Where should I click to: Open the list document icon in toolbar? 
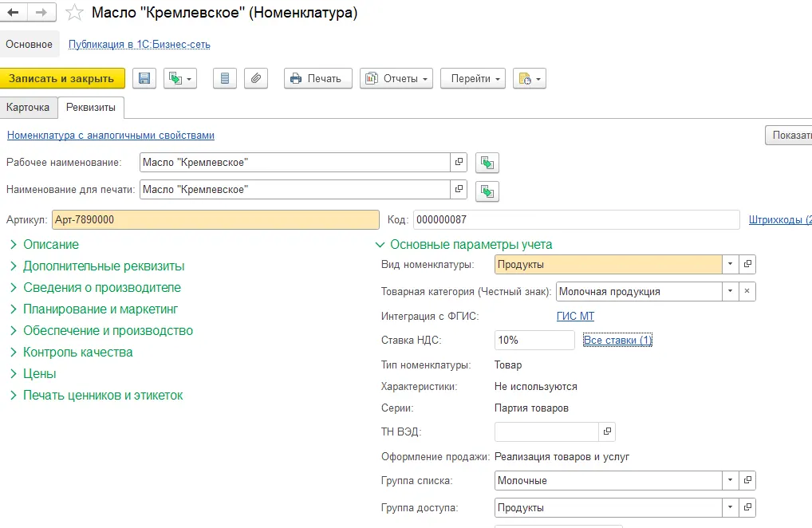pyautogui.click(x=225, y=79)
